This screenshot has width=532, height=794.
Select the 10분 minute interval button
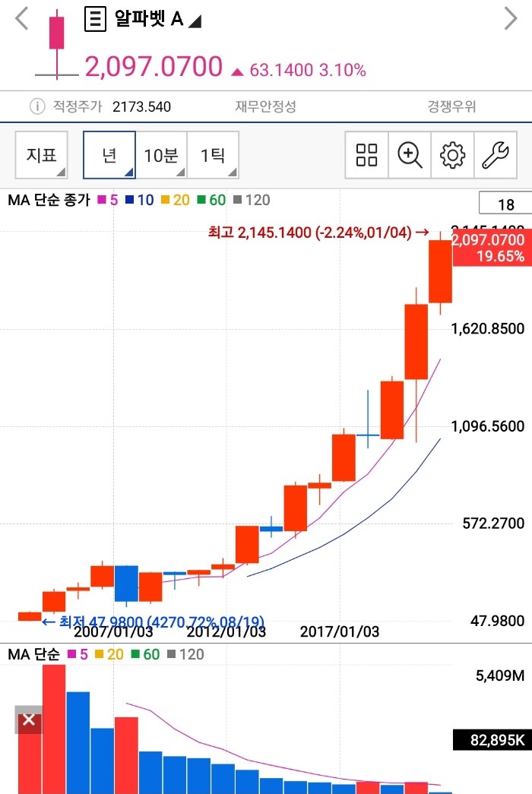coord(161,155)
